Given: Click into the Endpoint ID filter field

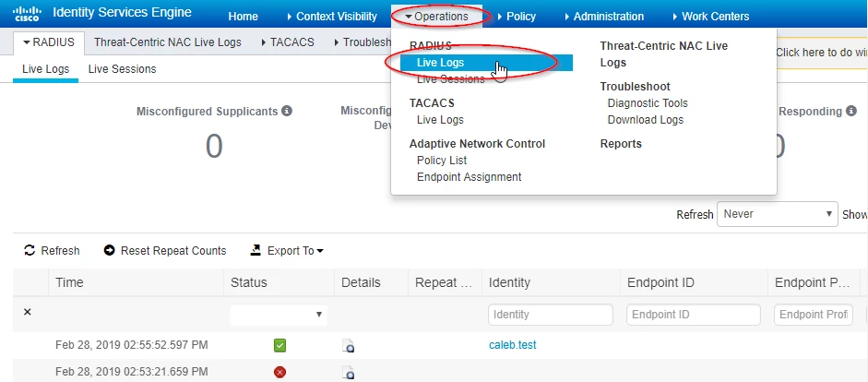Looking at the screenshot, I should (693, 315).
